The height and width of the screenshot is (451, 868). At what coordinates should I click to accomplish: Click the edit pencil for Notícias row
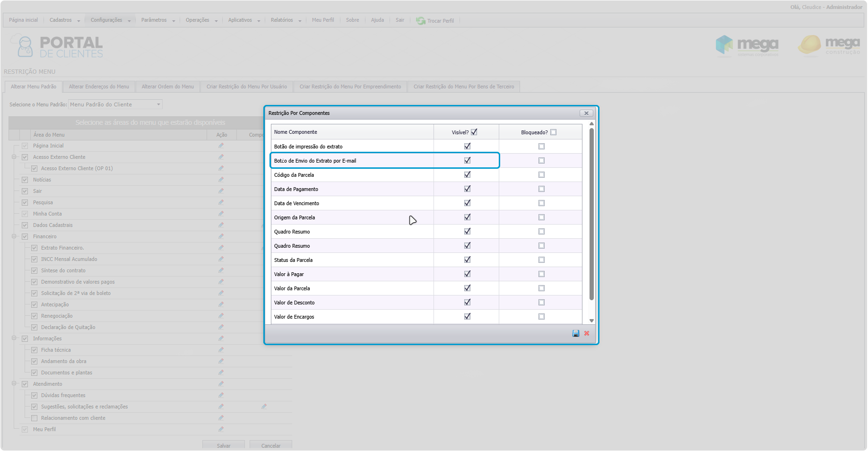pos(221,180)
